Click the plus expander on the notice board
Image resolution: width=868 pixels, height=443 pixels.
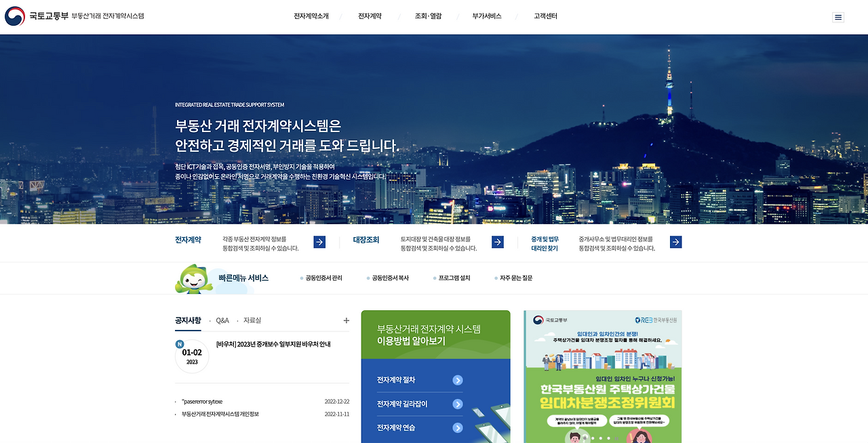coord(347,320)
